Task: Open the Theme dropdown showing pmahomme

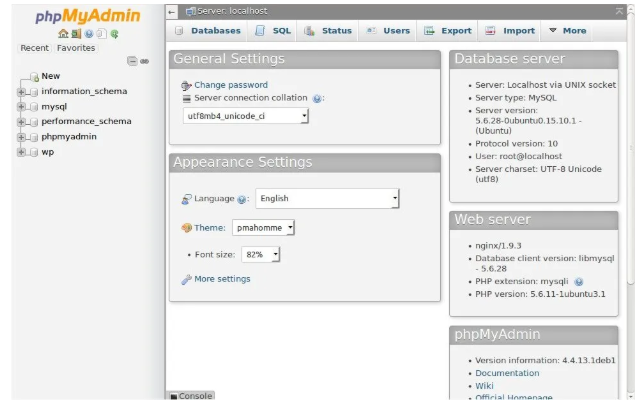Action: 263,228
